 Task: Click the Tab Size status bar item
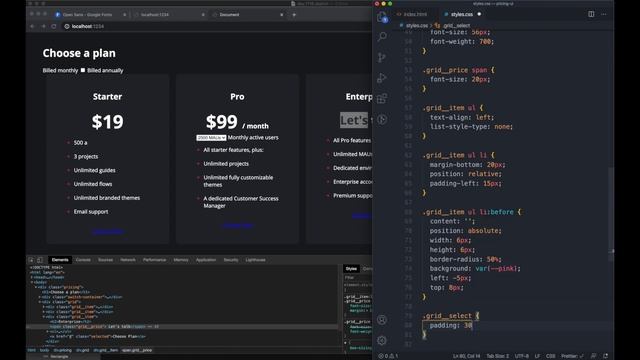(x=498, y=356)
